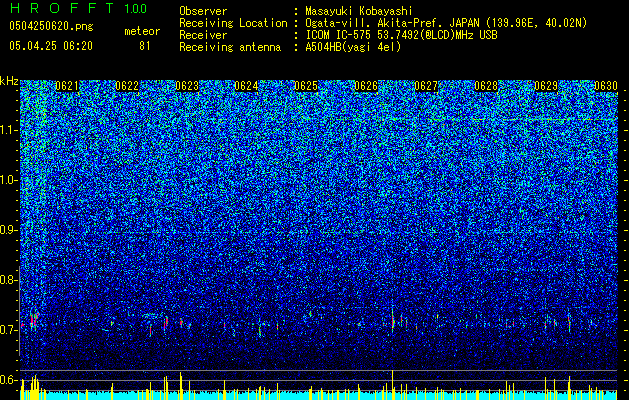Viewport: 629px width, 400px height.
Task: Click the 0627 time marker
Action: (x=426, y=86)
